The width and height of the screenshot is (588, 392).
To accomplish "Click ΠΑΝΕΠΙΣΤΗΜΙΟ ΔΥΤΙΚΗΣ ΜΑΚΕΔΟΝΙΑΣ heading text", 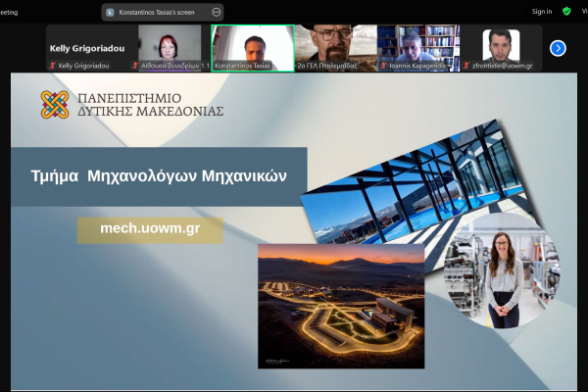I will 150,105.
